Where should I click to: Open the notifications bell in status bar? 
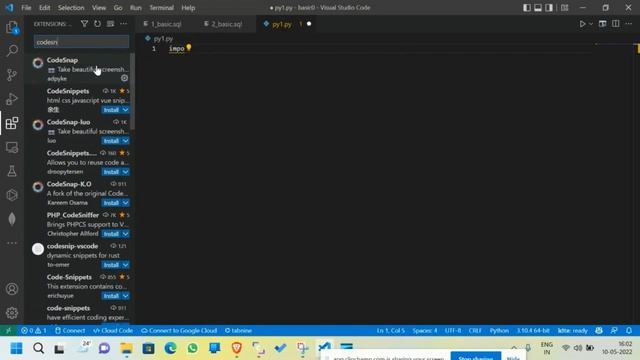coord(629,331)
